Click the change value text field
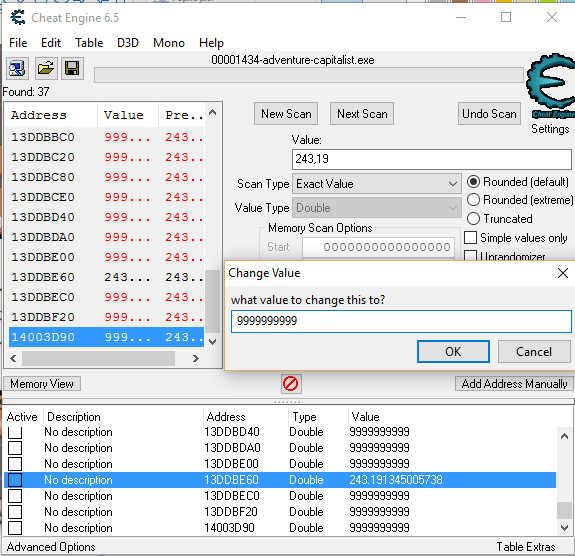The image size is (575, 556). coord(401,321)
